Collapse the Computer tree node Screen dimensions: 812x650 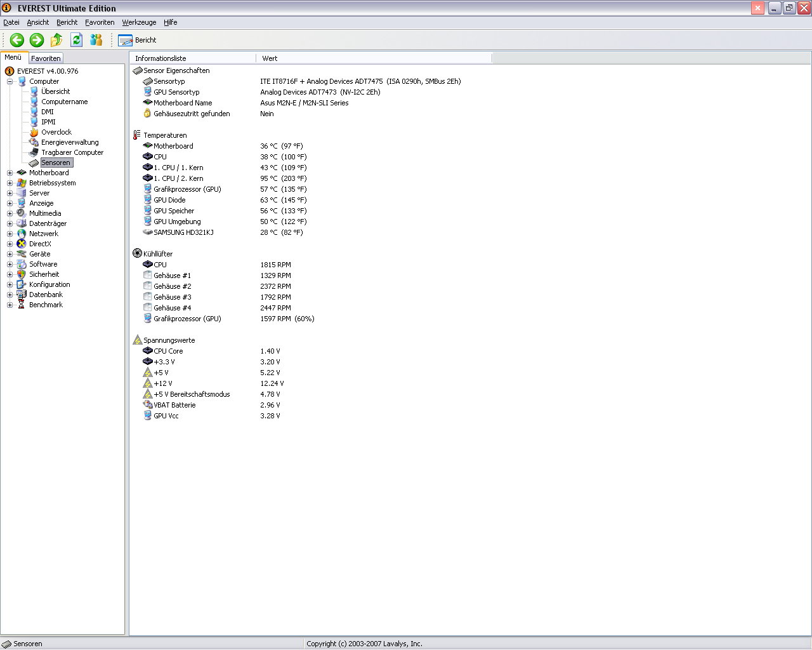coord(10,81)
